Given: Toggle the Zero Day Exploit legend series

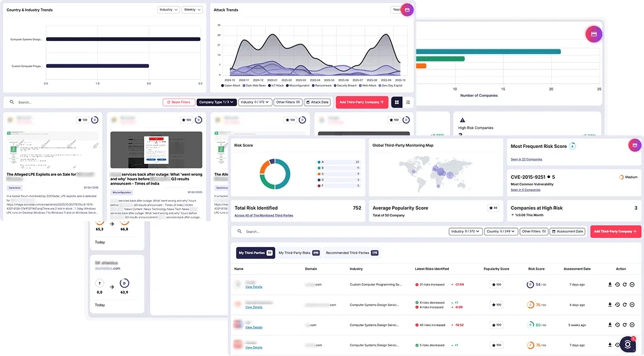Looking at the screenshot, I should pyautogui.click(x=391, y=85).
